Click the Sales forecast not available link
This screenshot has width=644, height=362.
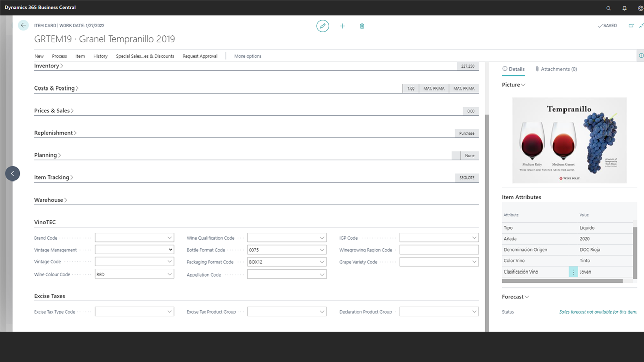click(x=598, y=312)
